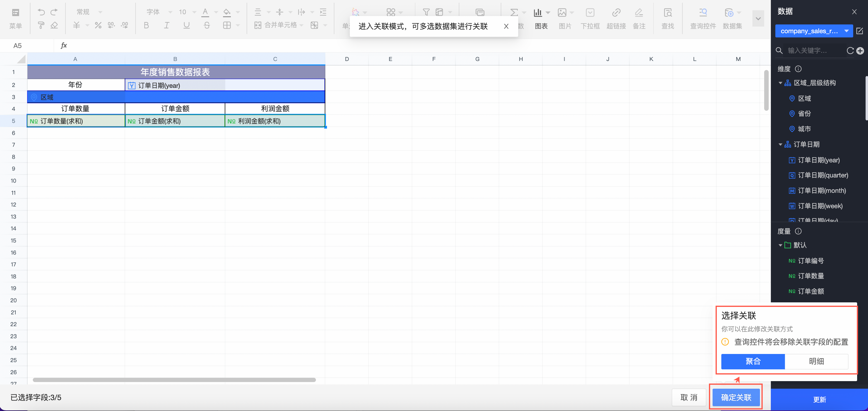
Task: Open the fill color bucket swatch
Action: [227, 12]
